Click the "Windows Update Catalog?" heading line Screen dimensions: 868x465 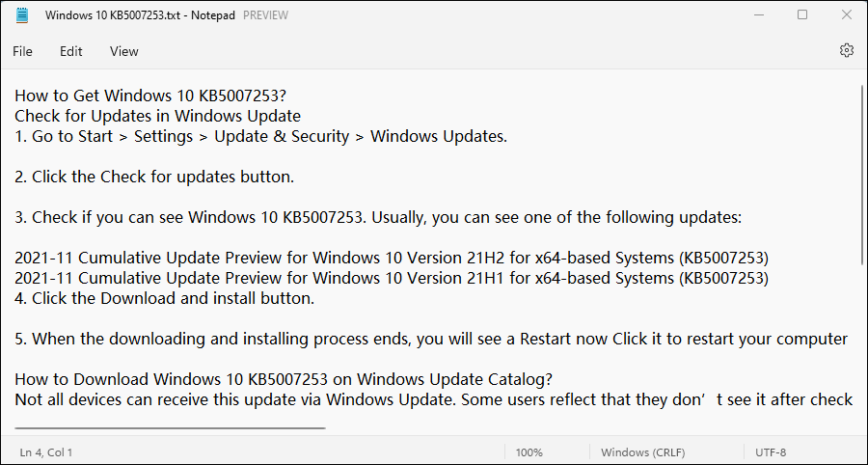(284, 379)
